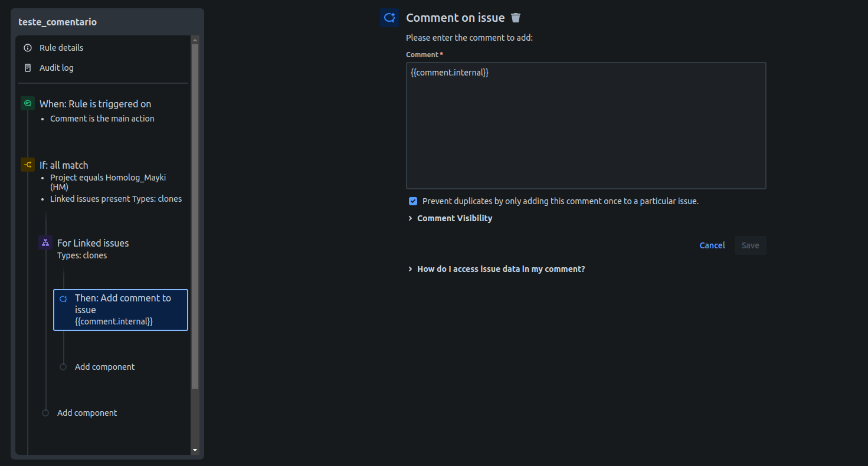
Task: Click the trash icon beside Comment on issue
Action: point(516,18)
